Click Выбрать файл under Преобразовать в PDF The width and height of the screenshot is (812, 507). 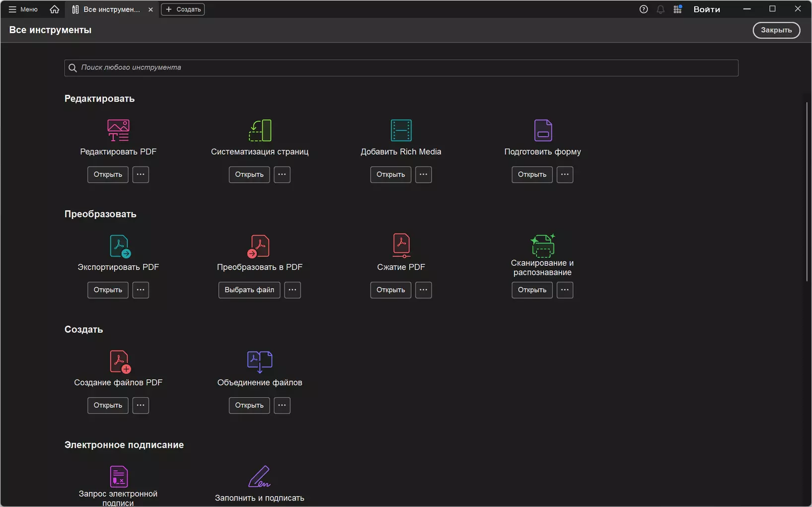[249, 290]
